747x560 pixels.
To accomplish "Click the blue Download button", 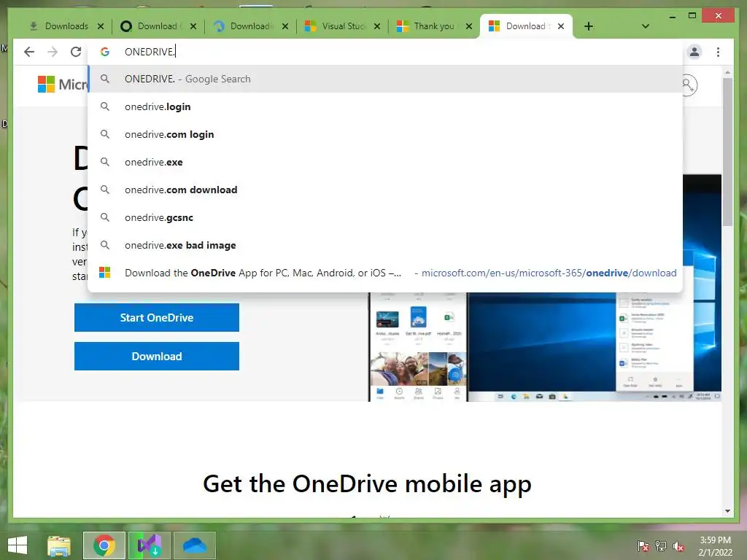I will click(157, 356).
